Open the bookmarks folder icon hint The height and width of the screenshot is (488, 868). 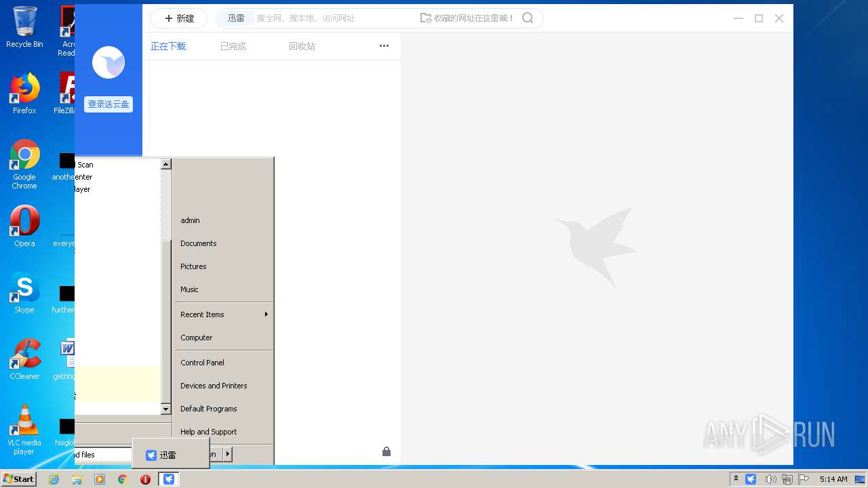tap(425, 18)
